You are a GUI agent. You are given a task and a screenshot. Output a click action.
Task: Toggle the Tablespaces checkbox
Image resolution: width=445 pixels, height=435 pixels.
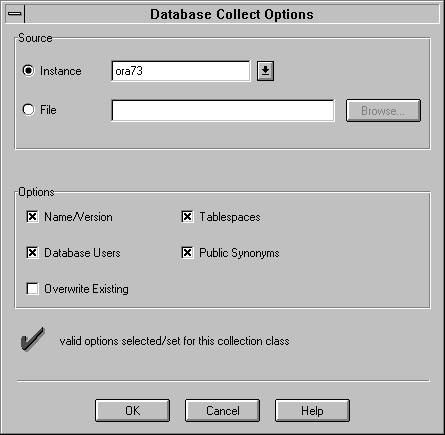pyautogui.click(x=187, y=217)
